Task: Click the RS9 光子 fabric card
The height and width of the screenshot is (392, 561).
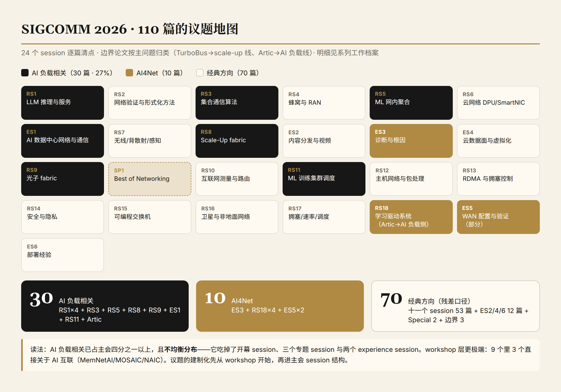Action: [x=62, y=179]
